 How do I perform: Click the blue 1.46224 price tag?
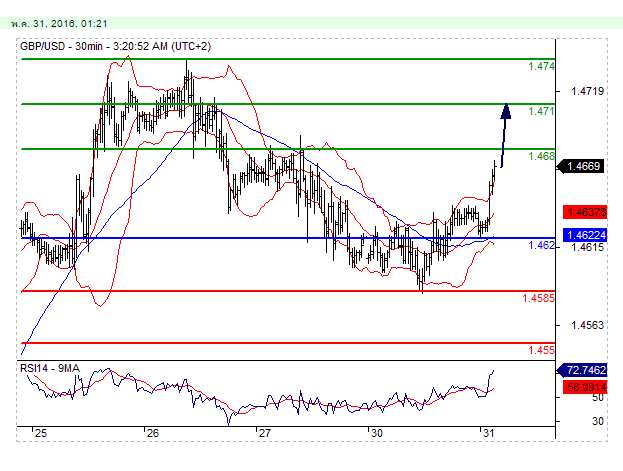pyautogui.click(x=585, y=235)
